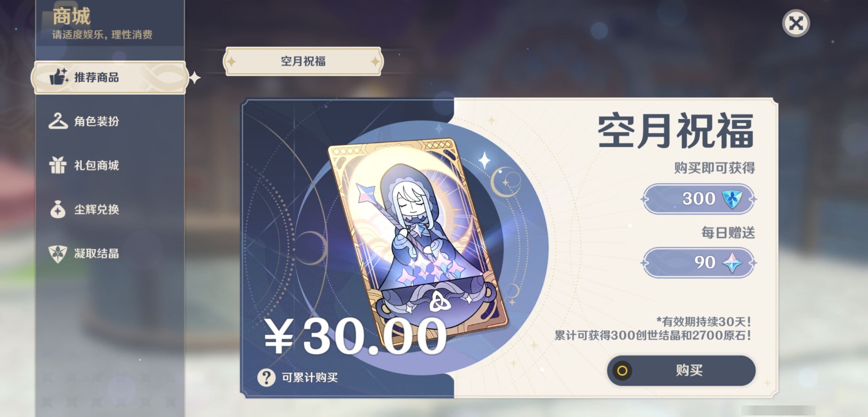Screen dimensions: 868x417
Task: Click the crystal shield icon in the sidebar
Action: point(58,254)
